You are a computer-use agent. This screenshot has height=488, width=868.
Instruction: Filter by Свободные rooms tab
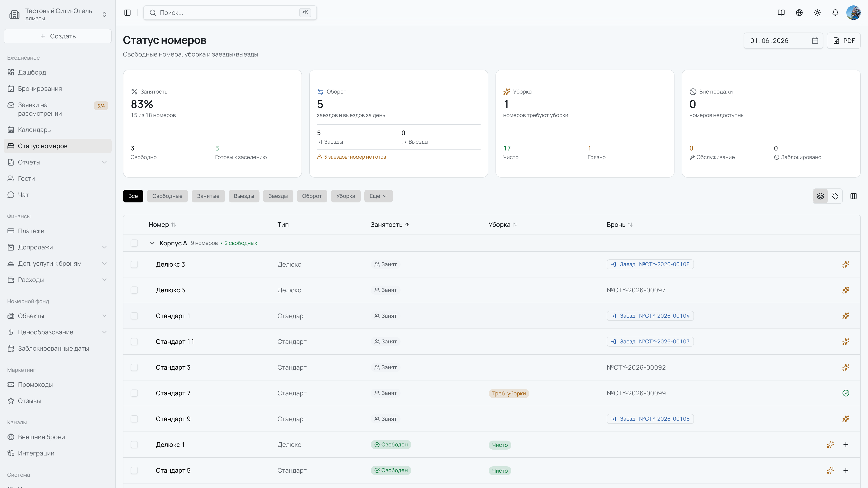click(x=167, y=196)
